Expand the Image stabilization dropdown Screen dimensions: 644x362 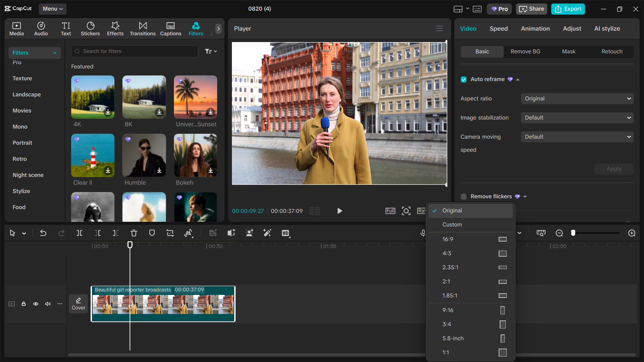[577, 118]
